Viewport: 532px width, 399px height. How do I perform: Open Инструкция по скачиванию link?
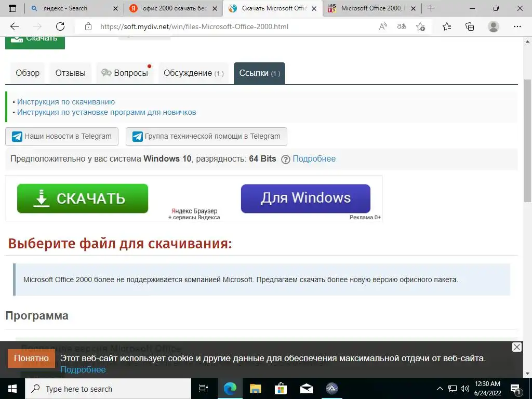[x=66, y=102]
